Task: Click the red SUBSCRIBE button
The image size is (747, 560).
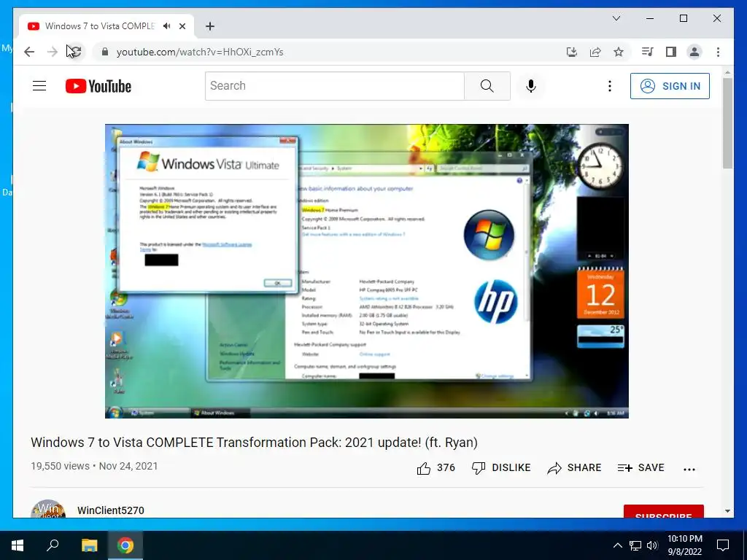Action: coord(664,511)
